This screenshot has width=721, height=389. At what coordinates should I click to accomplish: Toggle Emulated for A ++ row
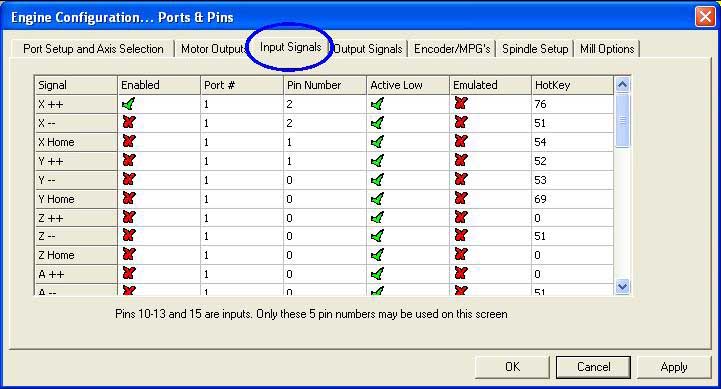tap(461, 273)
